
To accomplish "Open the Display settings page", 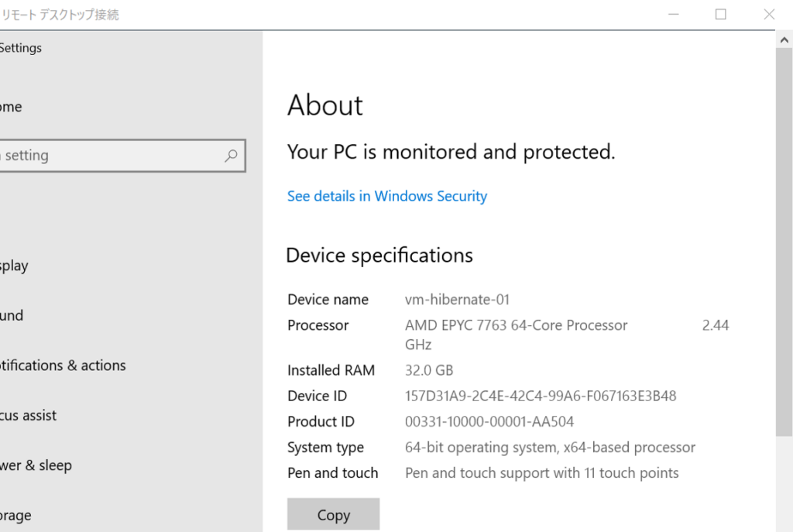I will 14,266.
